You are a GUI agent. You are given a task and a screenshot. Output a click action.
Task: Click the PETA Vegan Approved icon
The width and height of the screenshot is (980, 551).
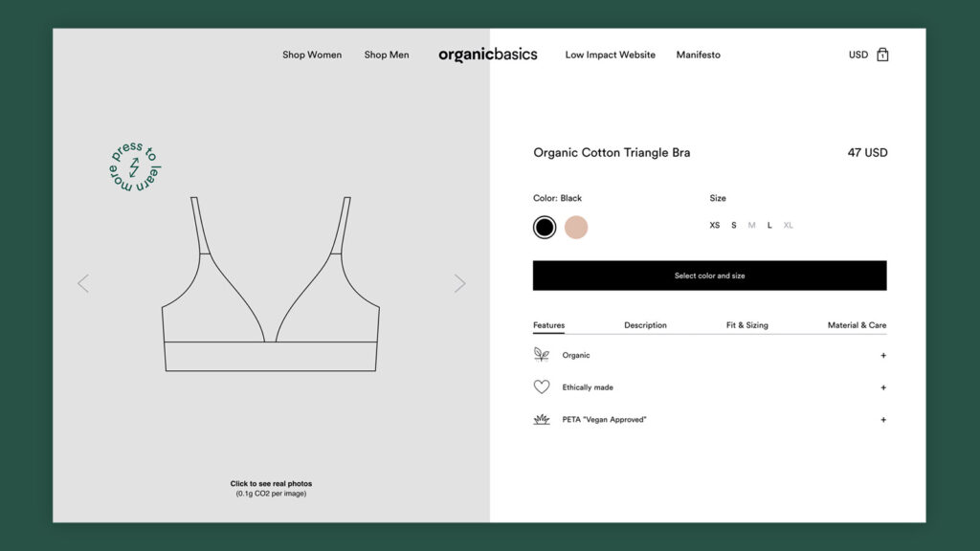click(542, 419)
